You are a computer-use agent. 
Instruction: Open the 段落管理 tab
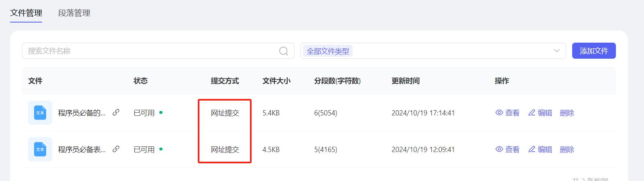click(x=74, y=13)
